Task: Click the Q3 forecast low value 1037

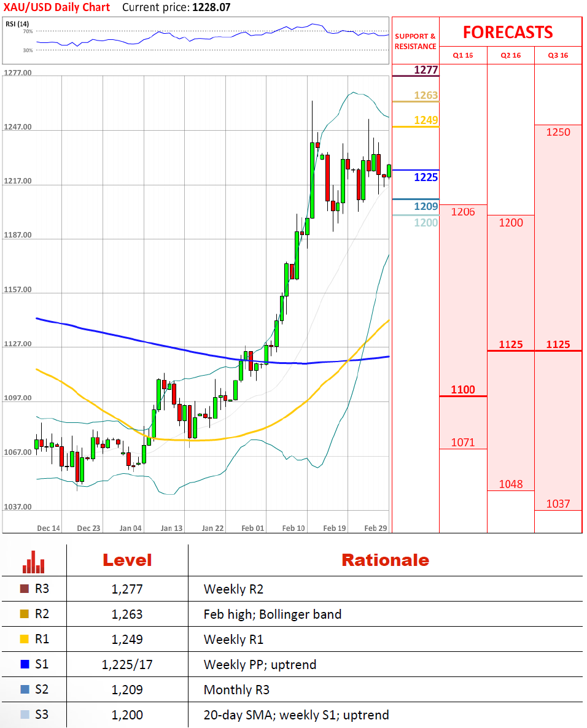Action: pos(558,504)
